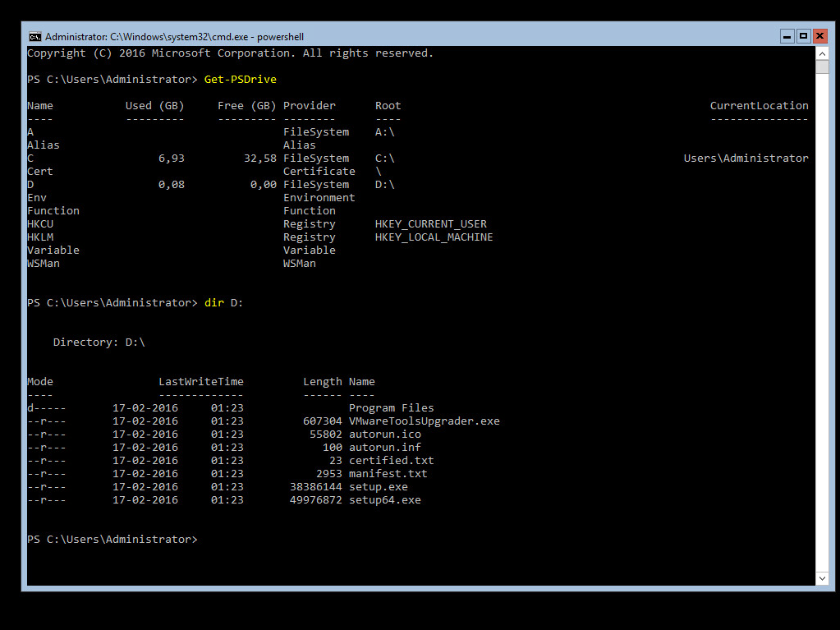Viewport: 840px width, 630px height.
Task: Click the 'CurrentLocation' column header
Action: 759,105
